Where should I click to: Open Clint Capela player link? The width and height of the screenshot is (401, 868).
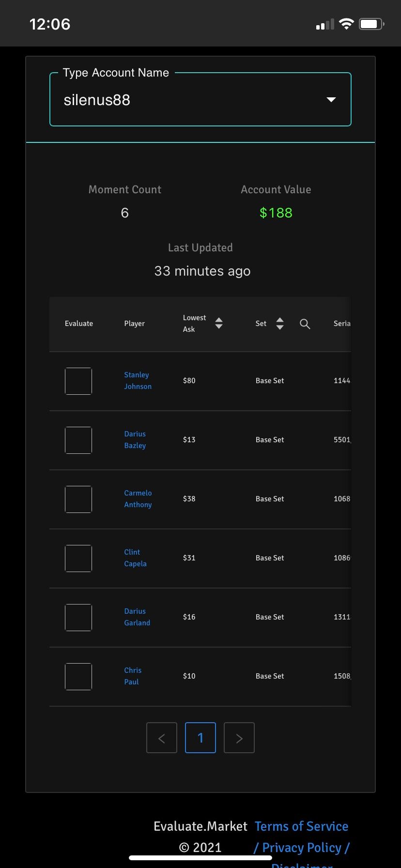(x=135, y=558)
